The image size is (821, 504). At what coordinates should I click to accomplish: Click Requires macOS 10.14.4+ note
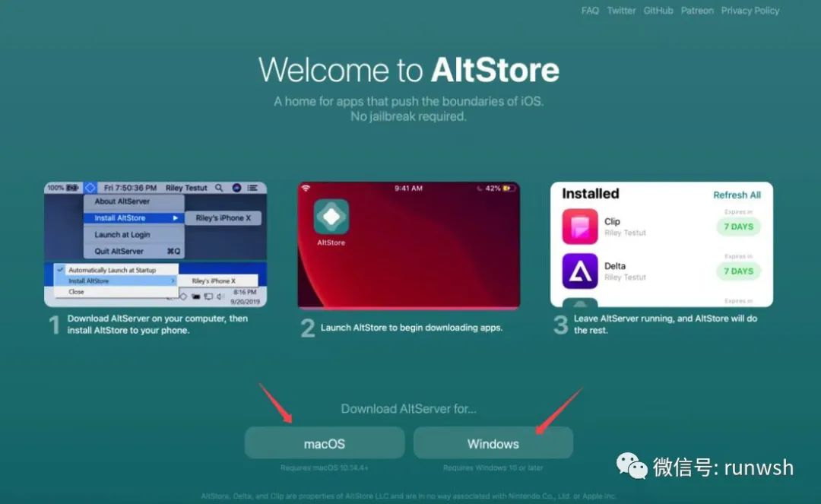coord(324,468)
